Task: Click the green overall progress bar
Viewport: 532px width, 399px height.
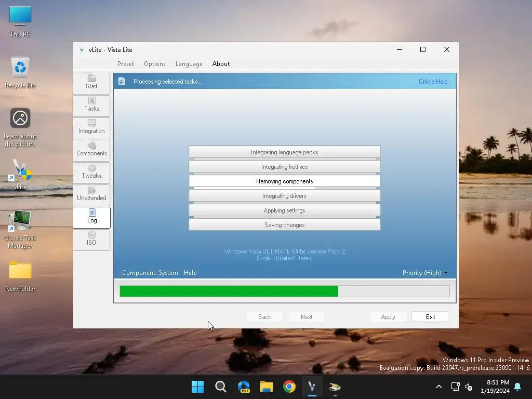Action: click(285, 291)
